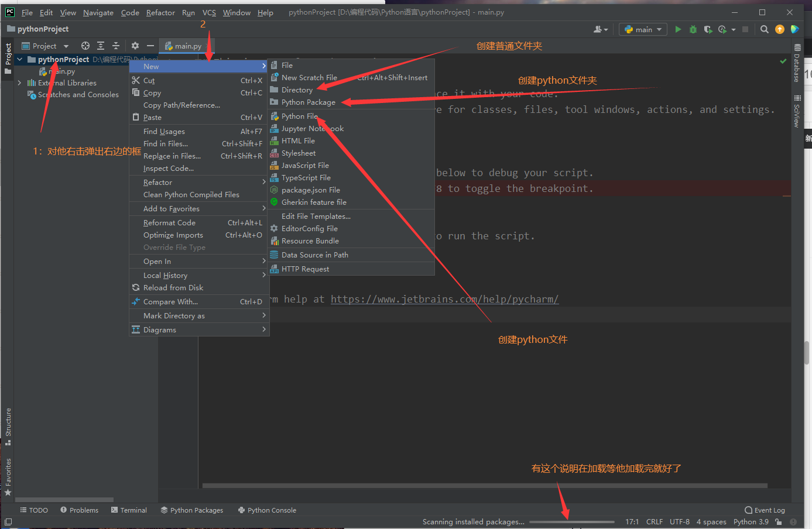Click the 17:1 cursor position

point(632,521)
